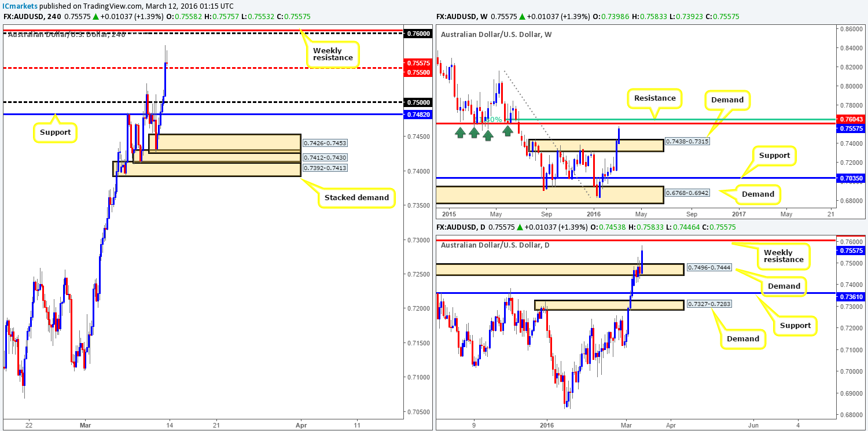The width and height of the screenshot is (868, 431).
Task: Click the Australian Dollar/U.S. Dollar, 240 title
Action: tap(68, 34)
